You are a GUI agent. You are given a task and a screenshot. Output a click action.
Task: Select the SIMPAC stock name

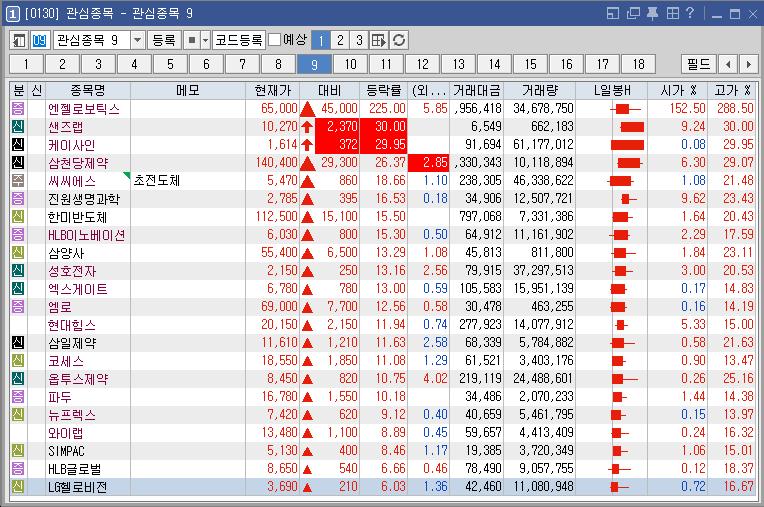[66, 451]
